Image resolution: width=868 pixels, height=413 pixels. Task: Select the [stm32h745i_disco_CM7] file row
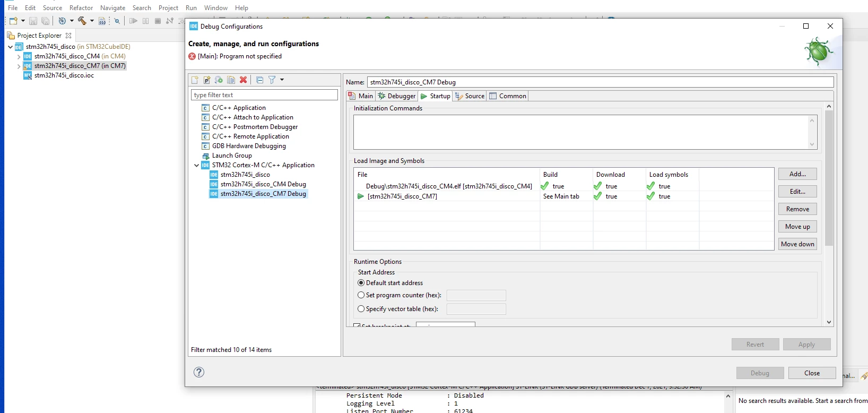563,196
